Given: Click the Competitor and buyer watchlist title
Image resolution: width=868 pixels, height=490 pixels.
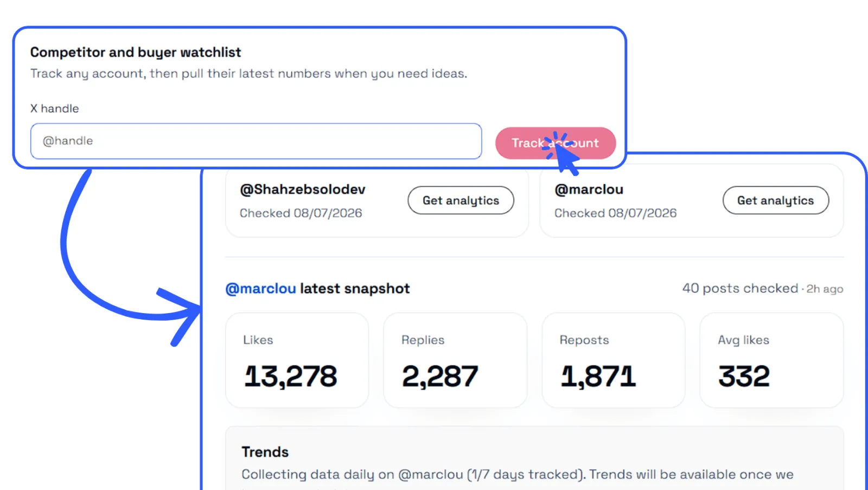Looking at the screenshot, I should click(x=136, y=52).
